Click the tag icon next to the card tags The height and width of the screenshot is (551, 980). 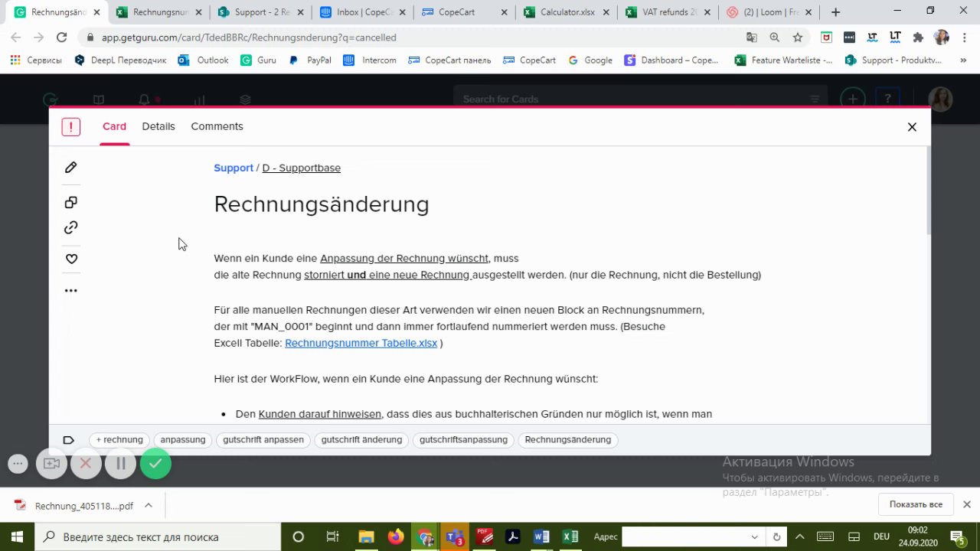pyautogui.click(x=68, y=440)
